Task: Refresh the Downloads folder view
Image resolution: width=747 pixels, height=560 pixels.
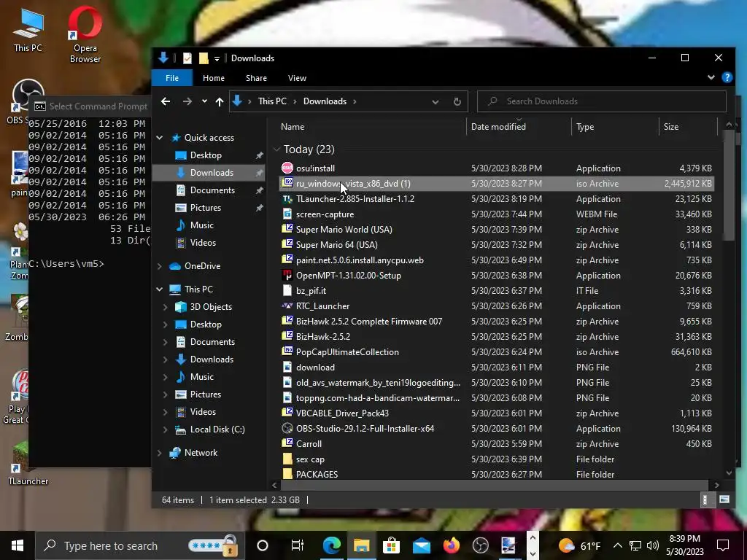Action: coord(457,101)
